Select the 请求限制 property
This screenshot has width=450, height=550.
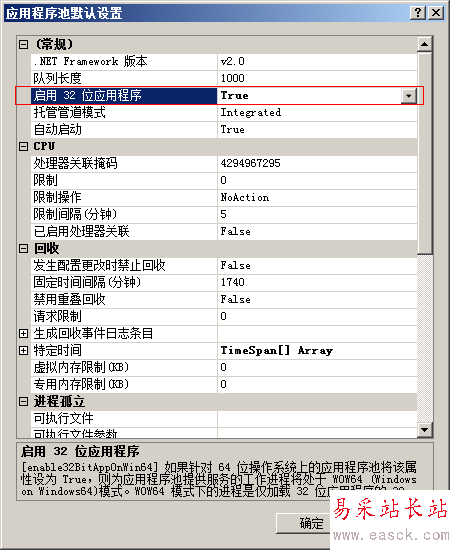point(124,316)
